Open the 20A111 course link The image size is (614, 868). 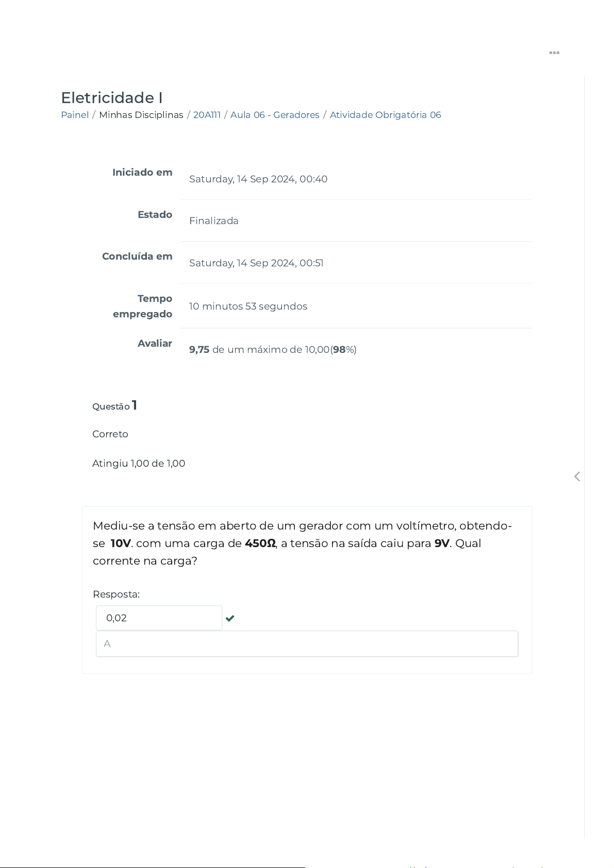(x=207, y=115)
